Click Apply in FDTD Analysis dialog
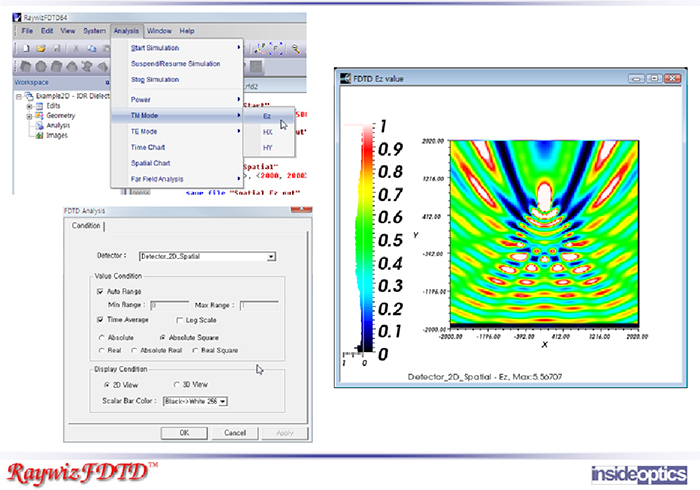 coord(285,433)
